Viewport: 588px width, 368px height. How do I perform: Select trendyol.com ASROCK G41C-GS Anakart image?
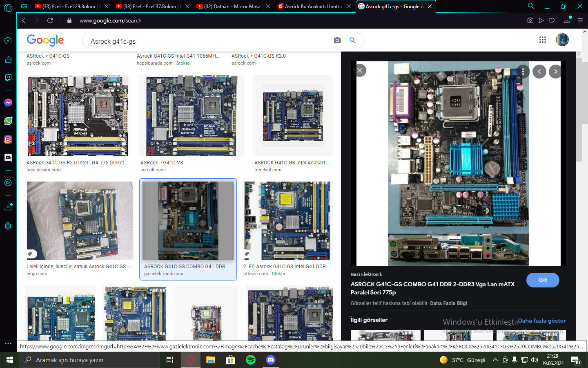tap(293, 115)
